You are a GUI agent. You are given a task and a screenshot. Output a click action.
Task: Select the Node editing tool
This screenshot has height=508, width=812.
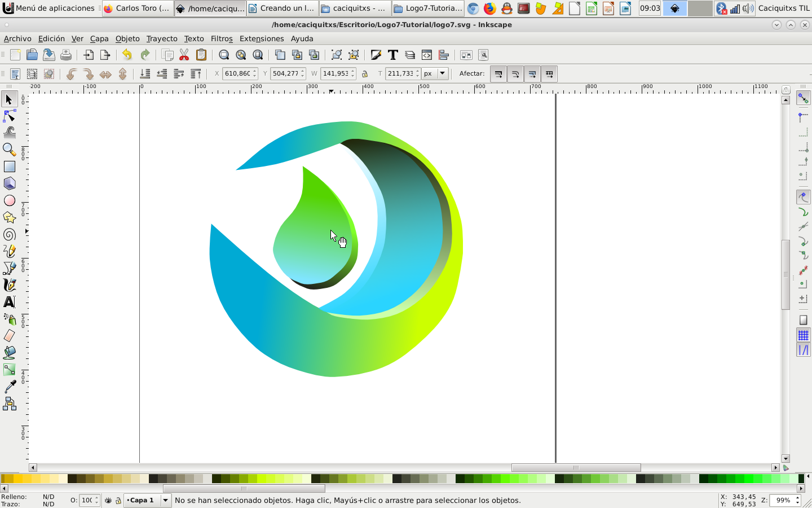10,116
